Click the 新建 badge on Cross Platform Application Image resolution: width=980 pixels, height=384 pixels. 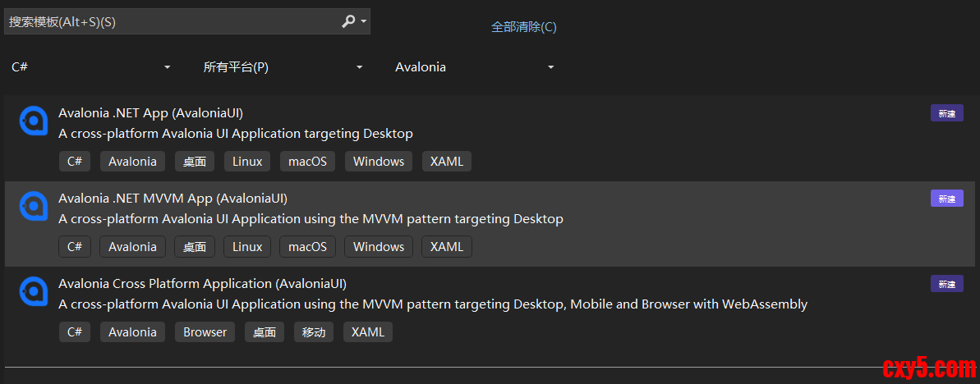(946, 284)
